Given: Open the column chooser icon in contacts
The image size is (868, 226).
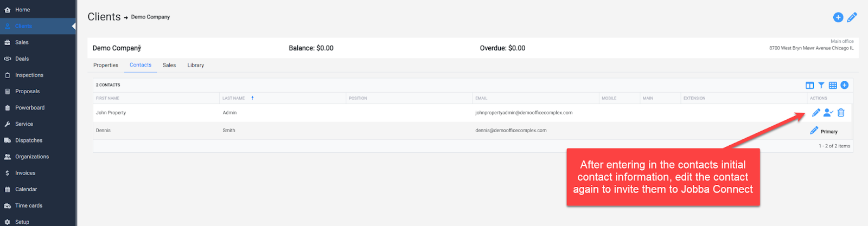Looking at the screenshot, I should pyautogui.click(x=809, y=85).
